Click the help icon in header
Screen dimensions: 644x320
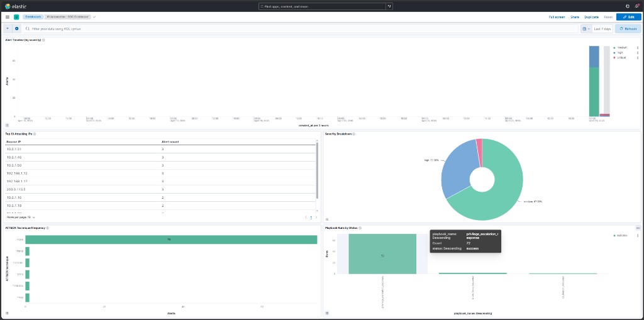coord(627,6)
